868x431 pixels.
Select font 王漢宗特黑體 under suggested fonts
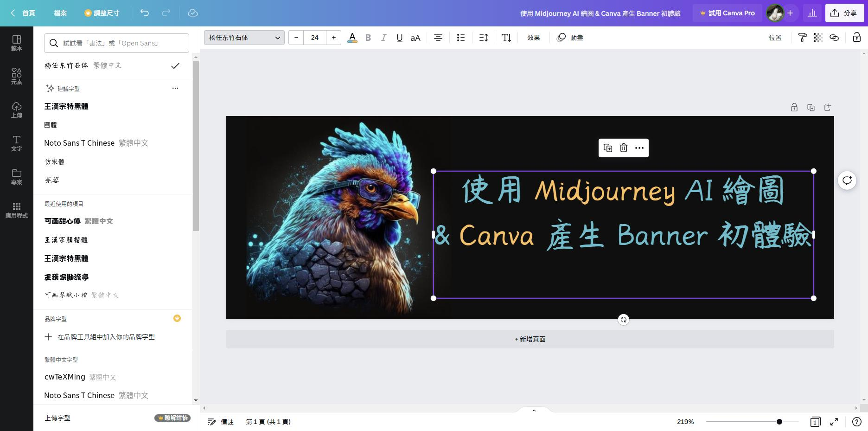[x=66, y=106]
